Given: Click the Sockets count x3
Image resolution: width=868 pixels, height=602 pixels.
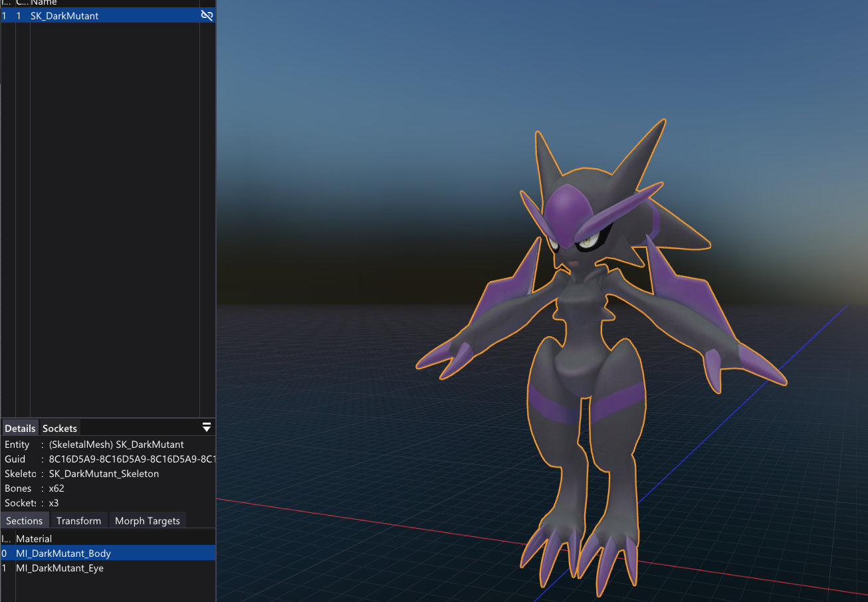Looking at the screenshot, I should pyautogui.click(x=54, y=503).
